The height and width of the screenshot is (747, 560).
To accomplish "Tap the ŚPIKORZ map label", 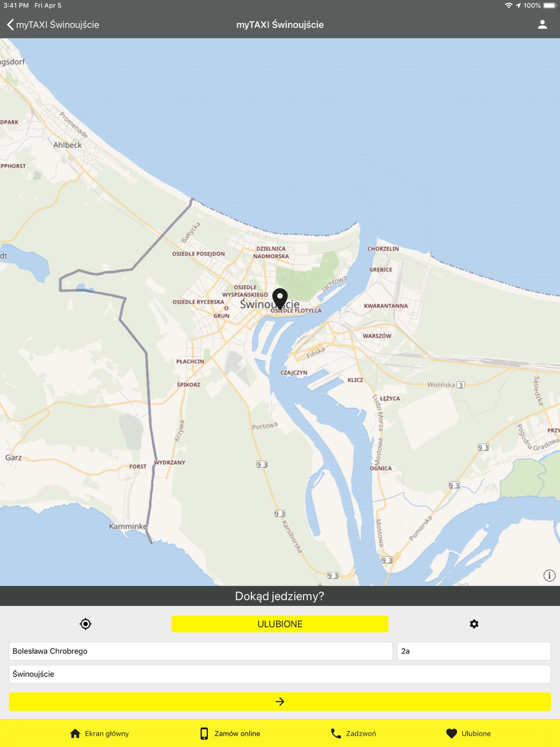I will click(x=188, y=385).
